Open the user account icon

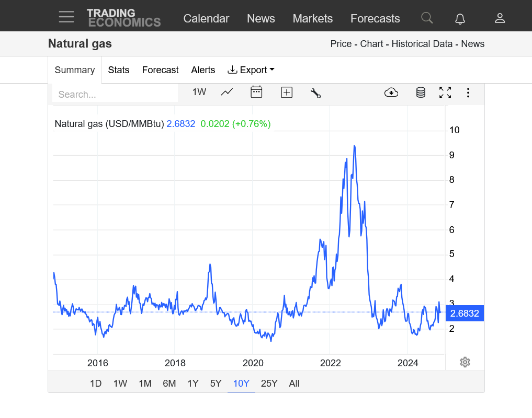500,18
